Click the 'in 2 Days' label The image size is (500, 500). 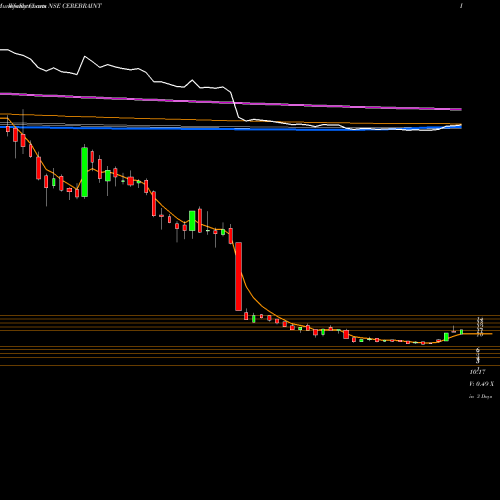coord(480,397)
